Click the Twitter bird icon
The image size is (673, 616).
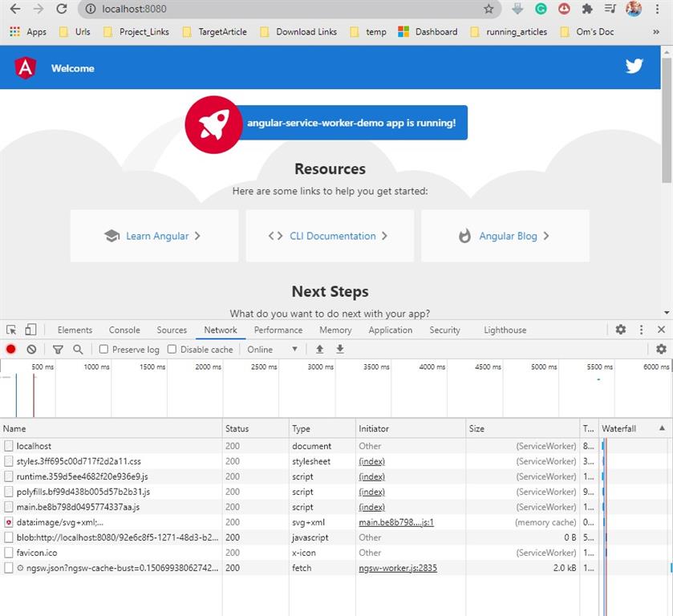click(x=634, y=66)
